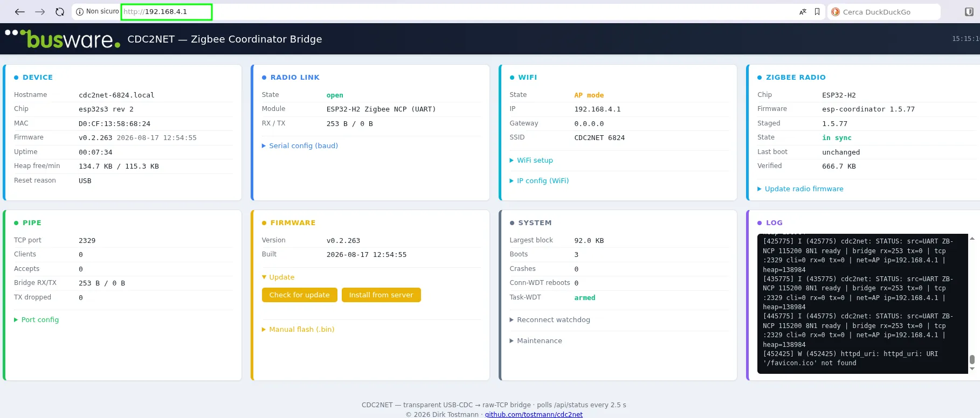Viewport: 980px width, 418px height.
Task: Click the translate icon in the address bar
Action: [803, 12]
